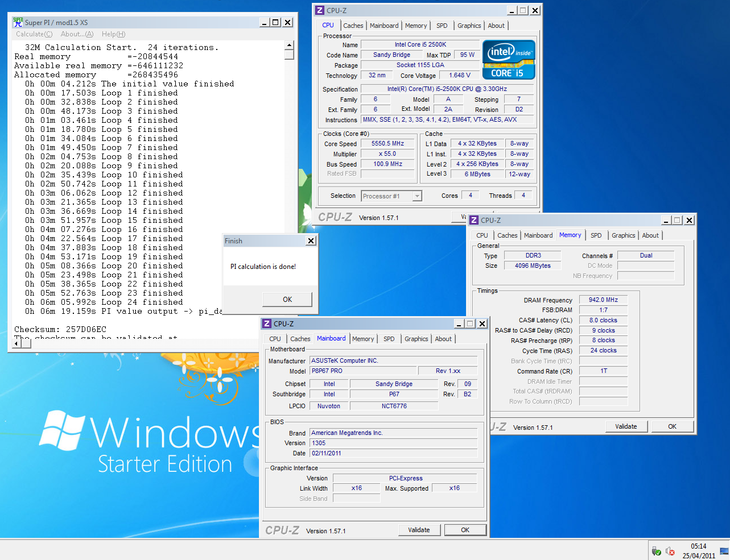730x560 pixels.
Task: Select the CPU tab in the processor CPU-Z window
Action: pyautogui.click(x=328, y=25)
